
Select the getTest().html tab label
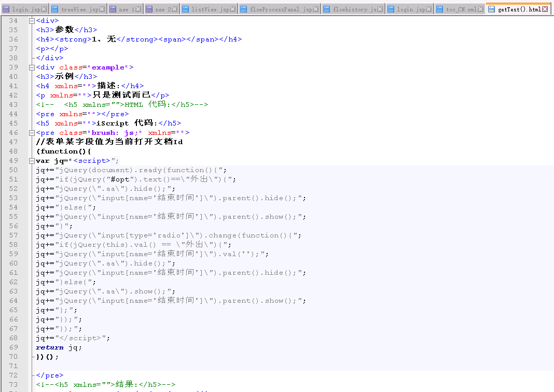click(x=519, y=9)
